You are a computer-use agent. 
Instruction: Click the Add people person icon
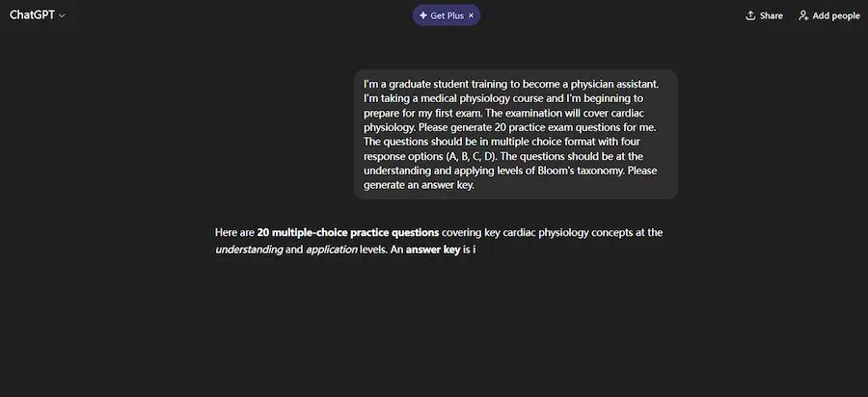(x=803, y=15)
